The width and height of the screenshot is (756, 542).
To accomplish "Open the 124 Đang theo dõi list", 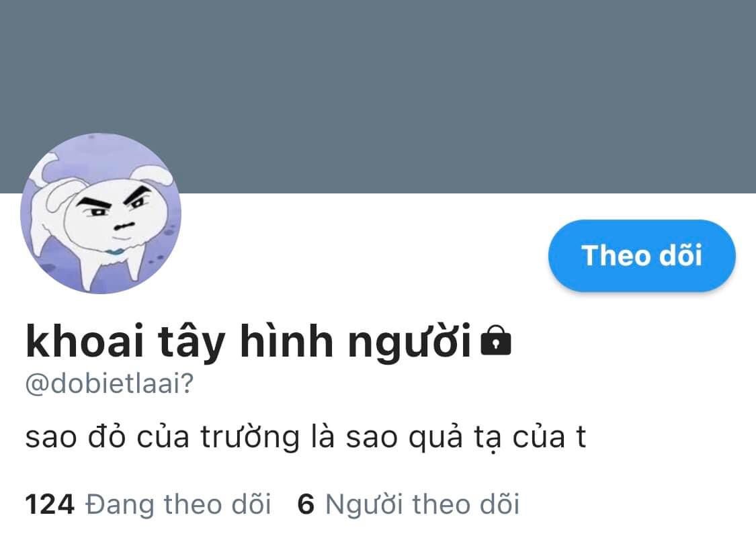I will (x=148, y=504).
